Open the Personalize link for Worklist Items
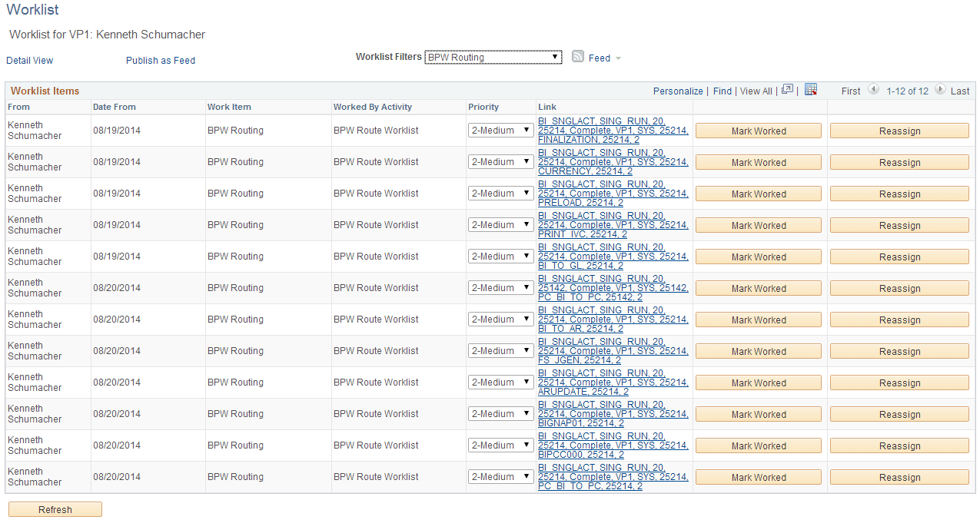This screenshot has height=520, width=980. [x=677, y=91]
